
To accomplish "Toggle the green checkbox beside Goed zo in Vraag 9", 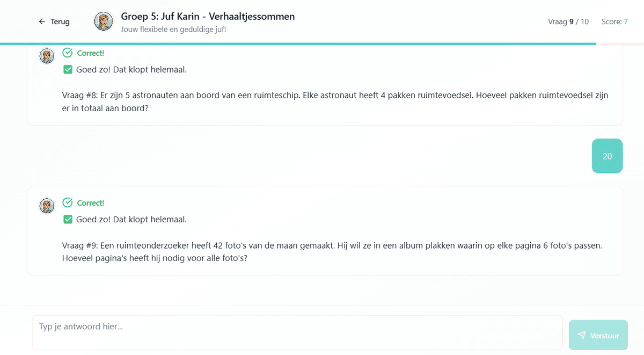I will [x=68, y=219].
